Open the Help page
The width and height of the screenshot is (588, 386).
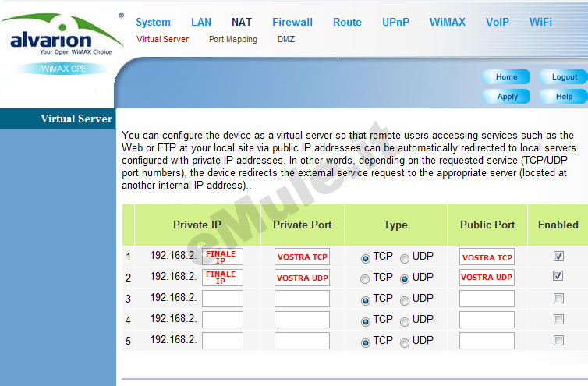tap(564, 97)
